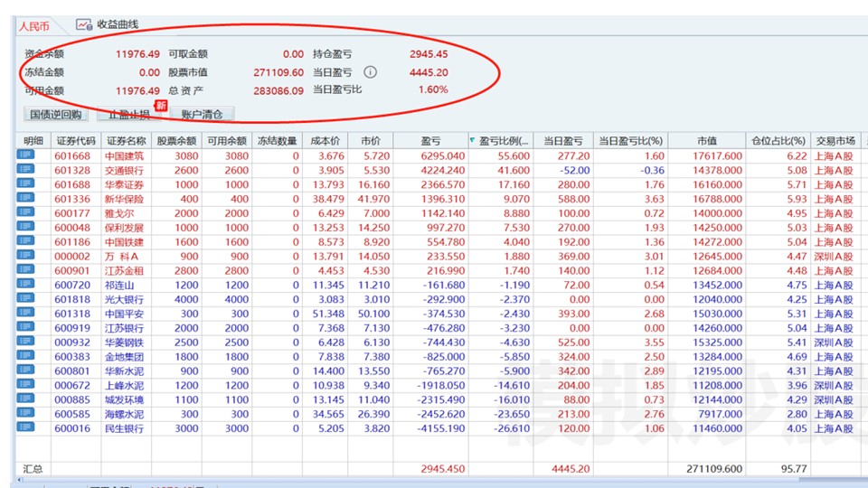
Task: Sort by 仓位占比(%) column header
Action: pos(778,141)
